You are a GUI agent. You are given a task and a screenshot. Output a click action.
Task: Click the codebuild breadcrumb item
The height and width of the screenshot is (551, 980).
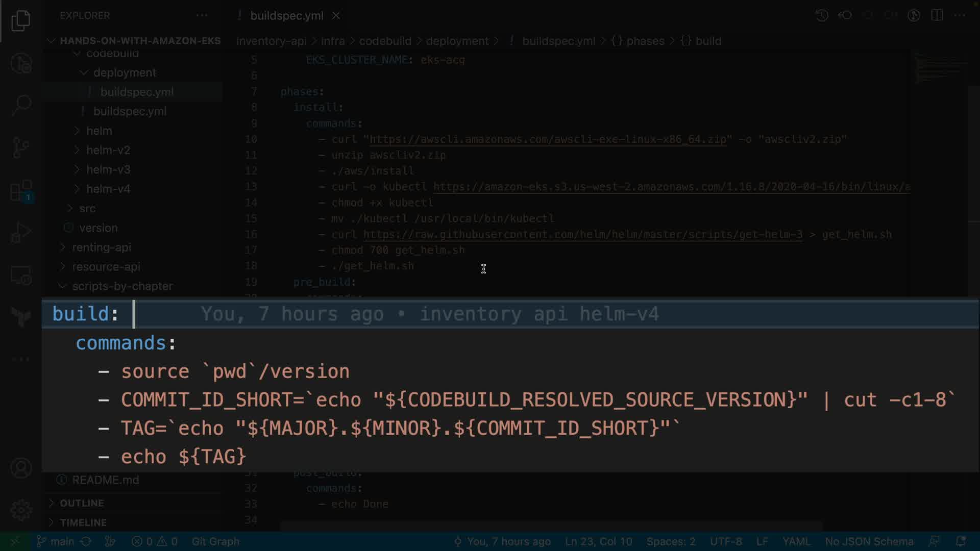tap(385, 41)
